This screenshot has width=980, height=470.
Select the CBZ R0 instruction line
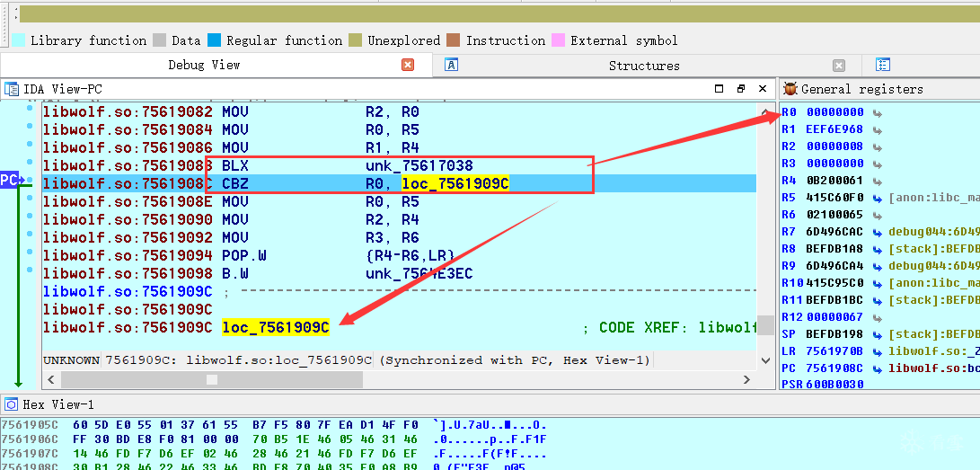click(400, 183)
